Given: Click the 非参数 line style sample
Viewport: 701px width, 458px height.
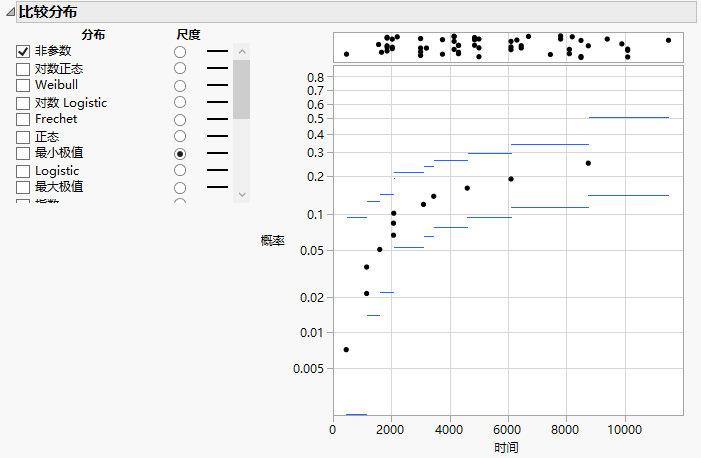Looking at the screenshot, I should coord(217,51).
